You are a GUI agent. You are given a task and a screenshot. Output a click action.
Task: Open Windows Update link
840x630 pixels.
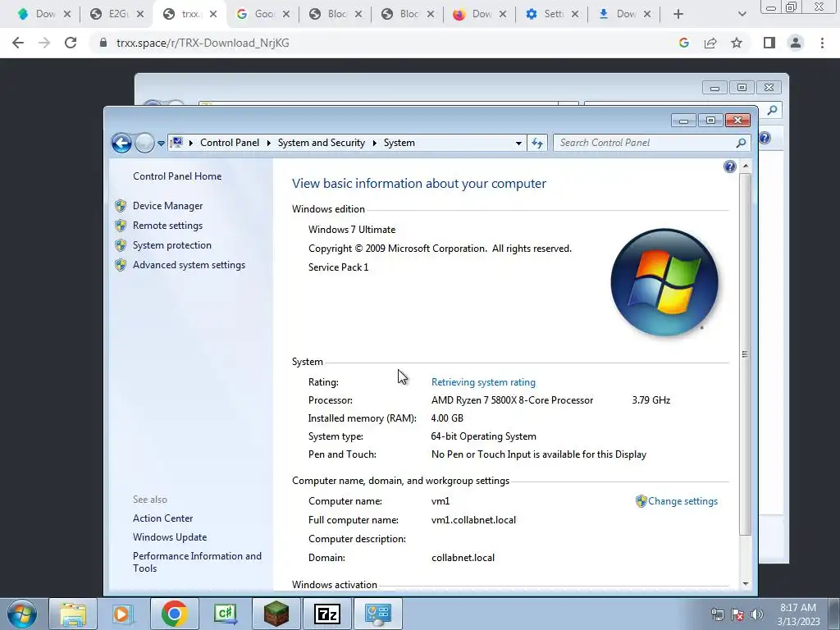[170, 536]
